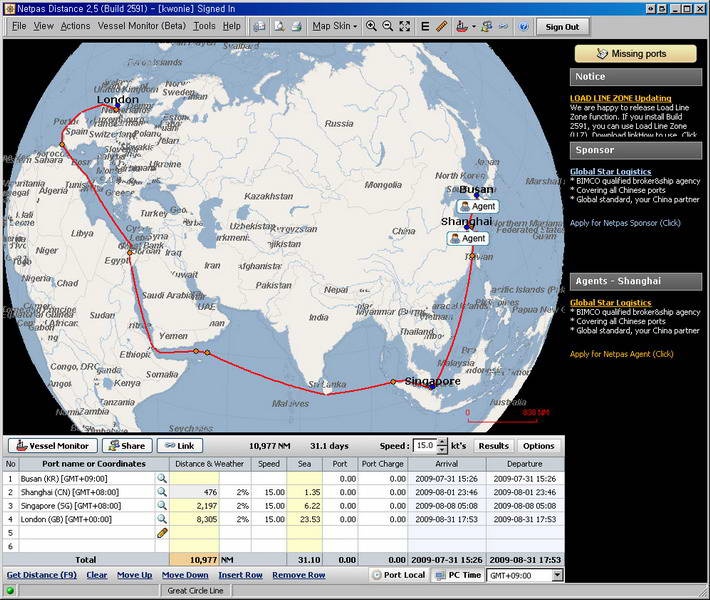
Task: Click the pencil edit icon in row 5
Action: tap(162, 533)
